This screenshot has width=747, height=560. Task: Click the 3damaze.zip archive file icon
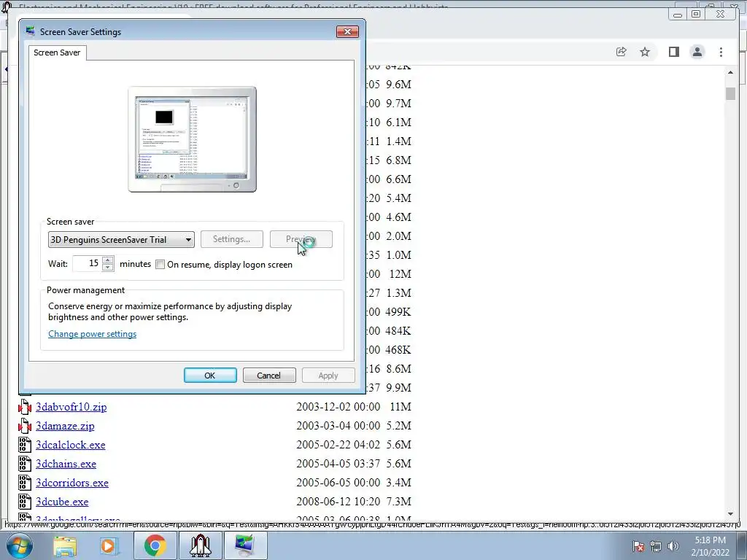pyautogui.click(x=25, y=426)
